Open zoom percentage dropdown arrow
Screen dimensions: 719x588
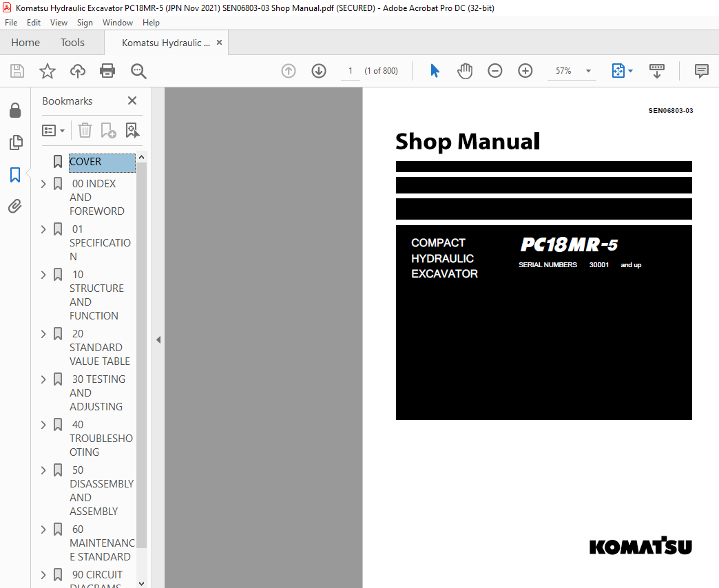click(x=588, y=71)
